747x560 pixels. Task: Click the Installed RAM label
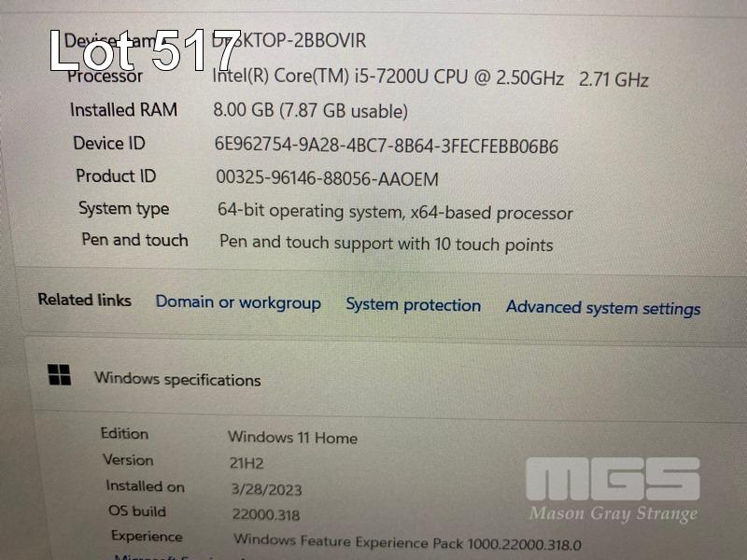tap(124, 110)
